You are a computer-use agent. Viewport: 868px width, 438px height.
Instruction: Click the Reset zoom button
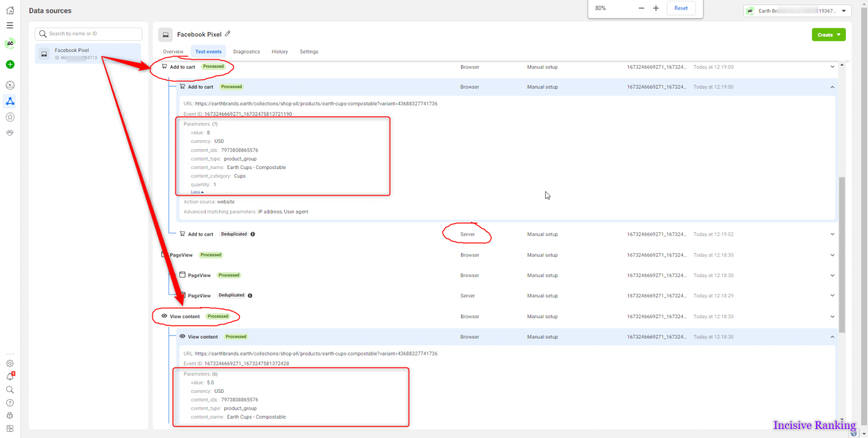[681, 8]
